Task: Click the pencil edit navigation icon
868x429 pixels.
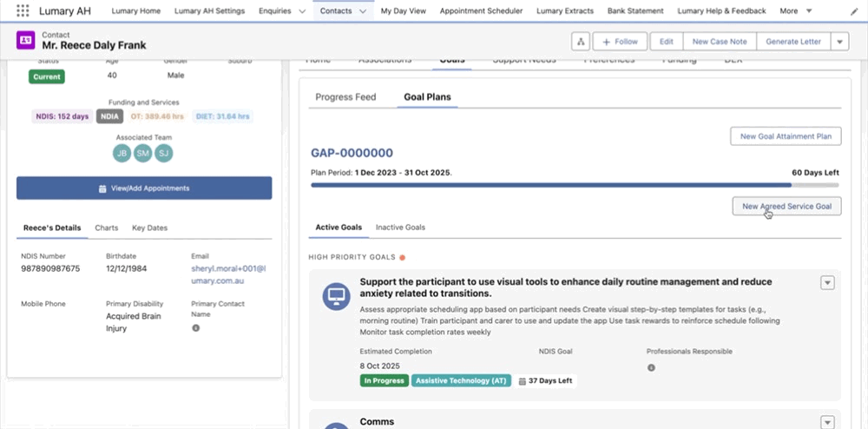Action: click(x=854, y=11)
